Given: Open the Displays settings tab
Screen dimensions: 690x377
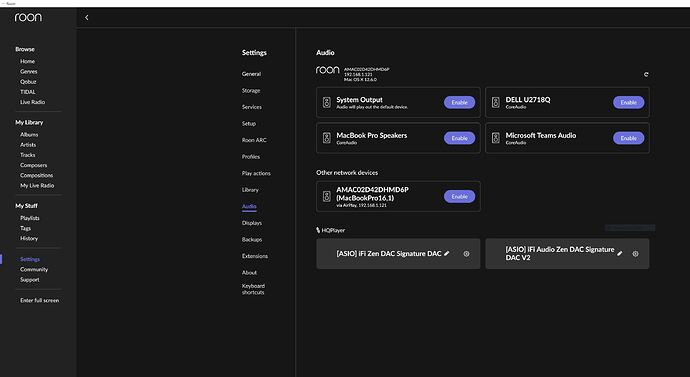Looking at the screenshot, I should click(x=252, y=223).
